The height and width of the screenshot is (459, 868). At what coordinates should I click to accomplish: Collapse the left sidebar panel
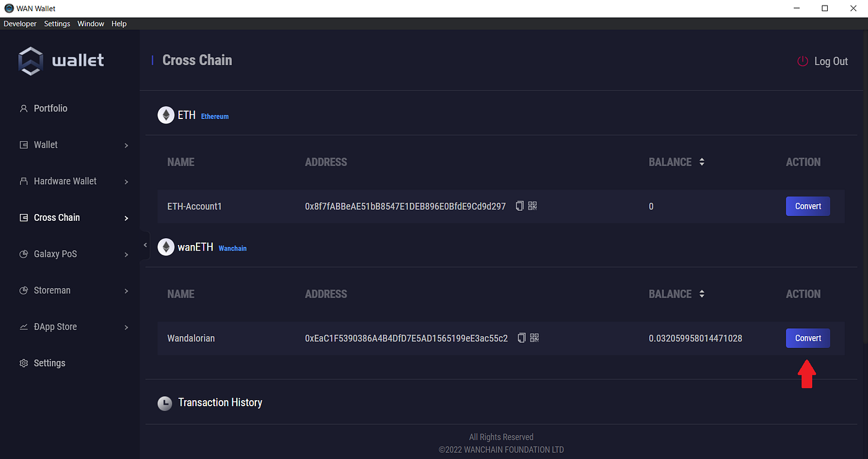click(x=145, y=246)
